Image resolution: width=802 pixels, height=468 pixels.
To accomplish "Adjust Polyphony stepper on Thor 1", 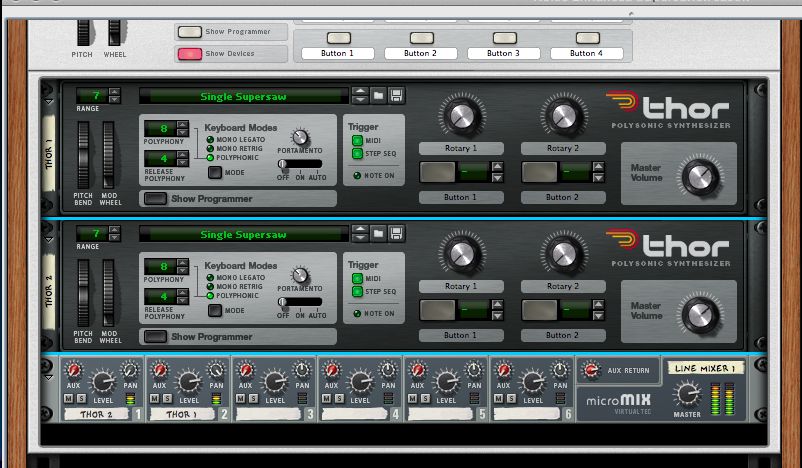I will coord(183,128).
